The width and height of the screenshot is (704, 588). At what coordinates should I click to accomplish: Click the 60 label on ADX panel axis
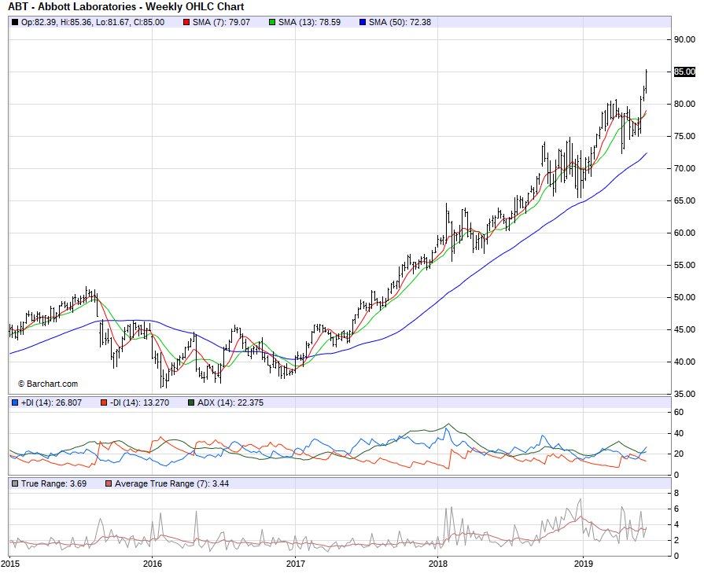coord(678,413)
